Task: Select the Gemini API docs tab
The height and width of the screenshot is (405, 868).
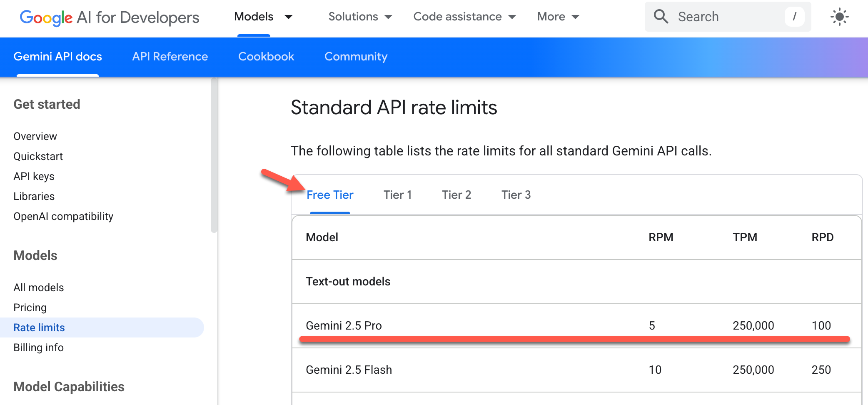Action: (57, 57)
